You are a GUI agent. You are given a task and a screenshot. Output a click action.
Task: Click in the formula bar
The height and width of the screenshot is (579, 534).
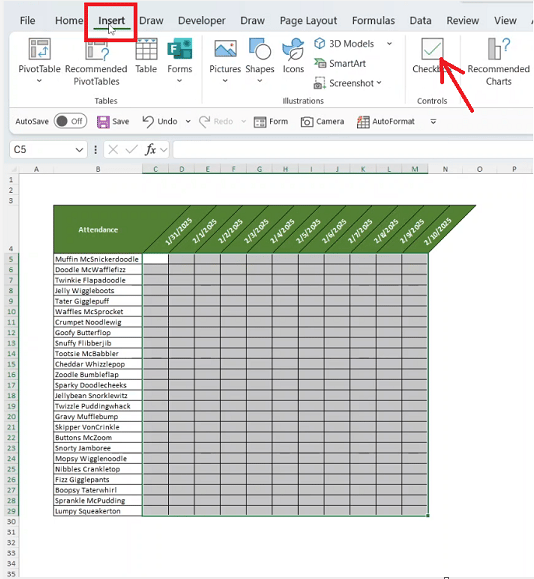(353, 150)
